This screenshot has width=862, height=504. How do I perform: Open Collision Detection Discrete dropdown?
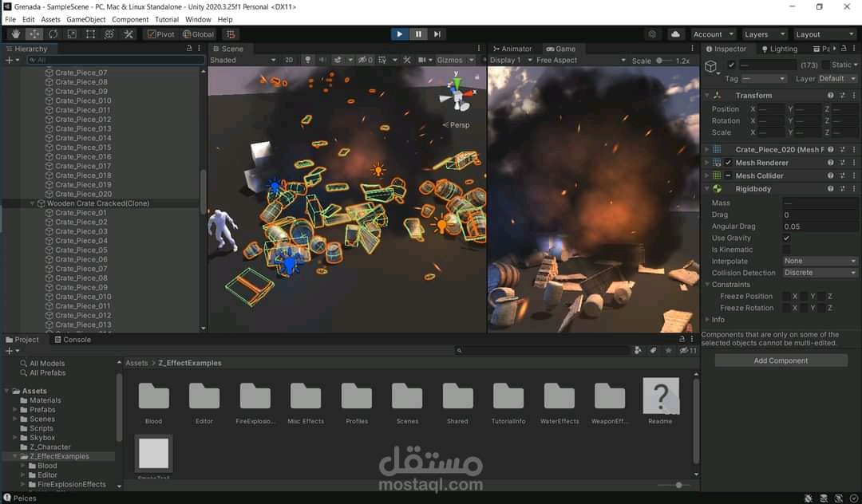(820, 272)
